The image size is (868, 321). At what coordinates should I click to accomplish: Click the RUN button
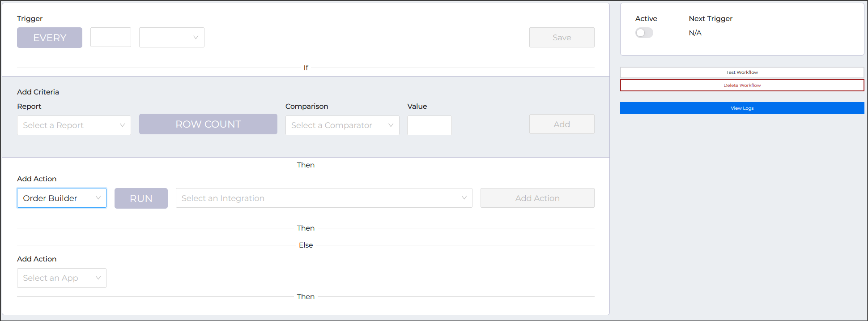point(141,198)
